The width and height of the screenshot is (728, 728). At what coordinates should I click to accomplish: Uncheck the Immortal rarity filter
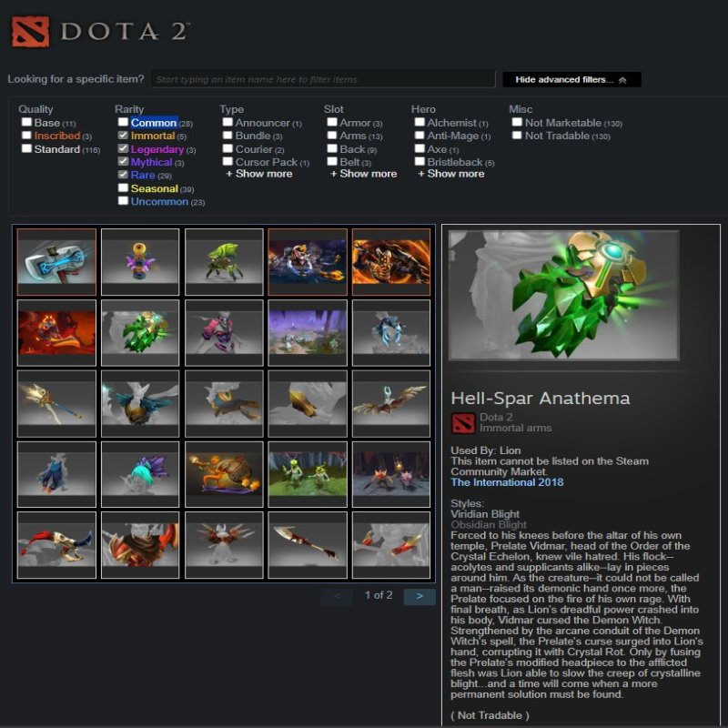coord(123,135)
